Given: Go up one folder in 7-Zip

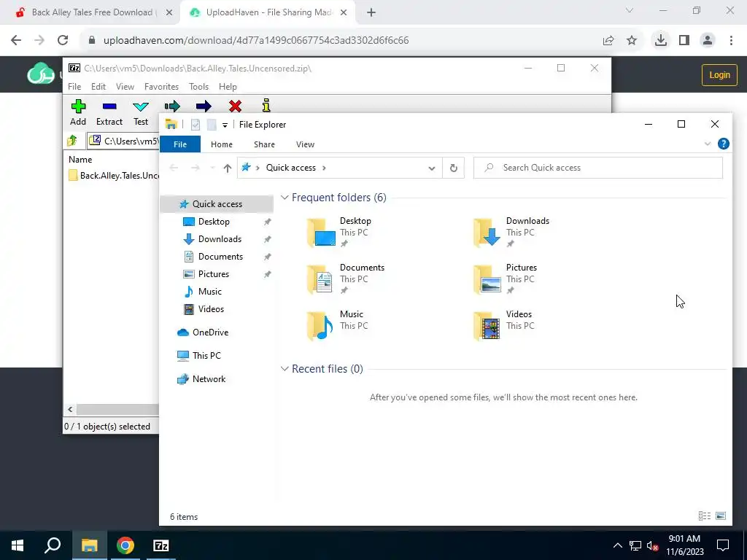Looking at the screenshot, I should coord(72,141).
